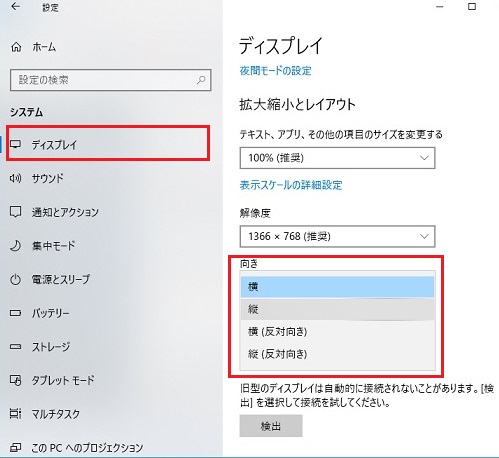Image resolution: width=499 pixels, height=458 pixels.
Task: Open 集中モード settings
Action: coord(53,246)
